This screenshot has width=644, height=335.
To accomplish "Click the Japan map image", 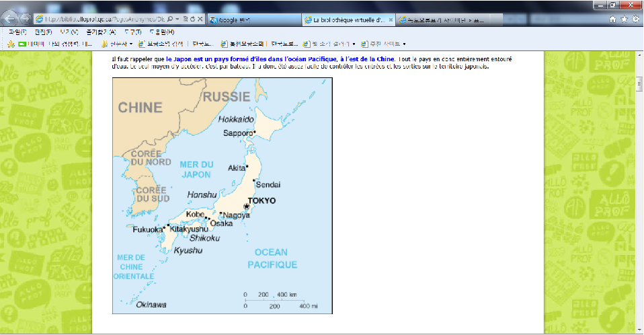I will (223, 196).
